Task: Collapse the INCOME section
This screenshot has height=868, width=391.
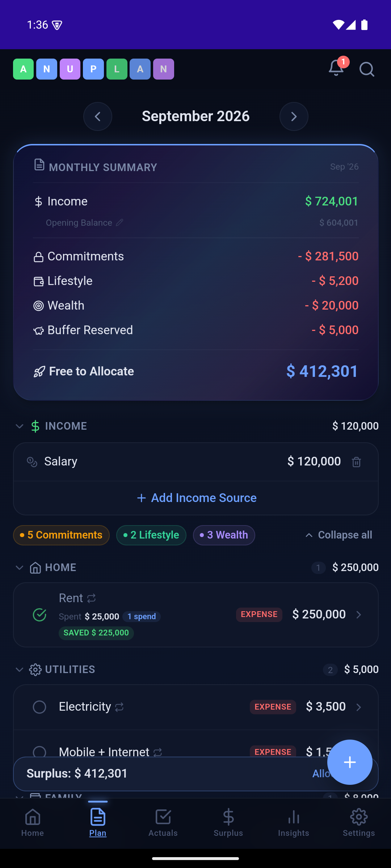Action: [19, 426]
